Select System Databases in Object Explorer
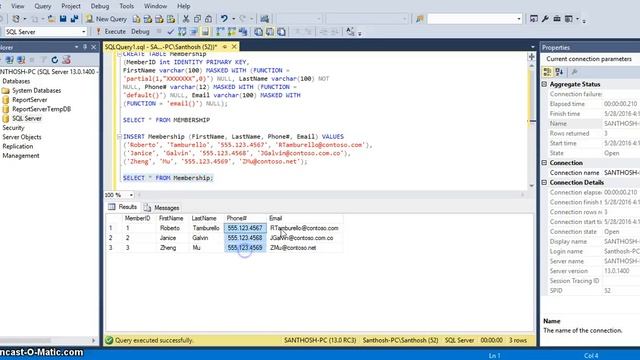Viewport: 640px width, 360px height. tap(36, 91)
